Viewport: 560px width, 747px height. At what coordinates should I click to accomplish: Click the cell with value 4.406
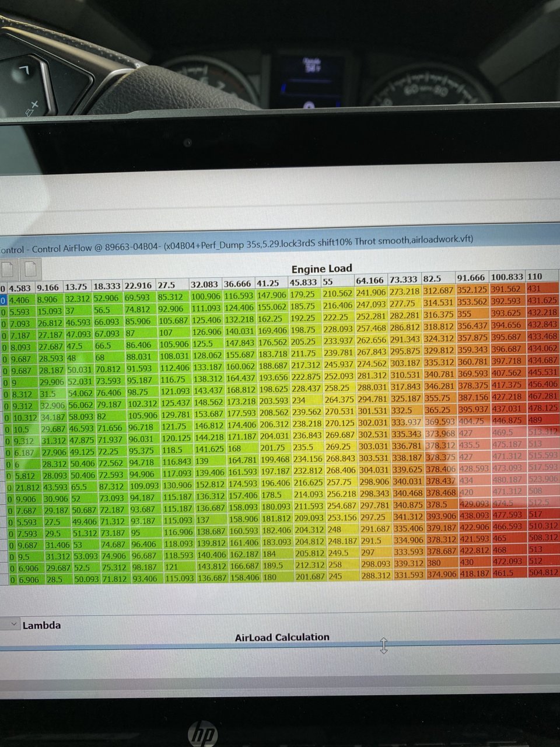coord(20,300)
